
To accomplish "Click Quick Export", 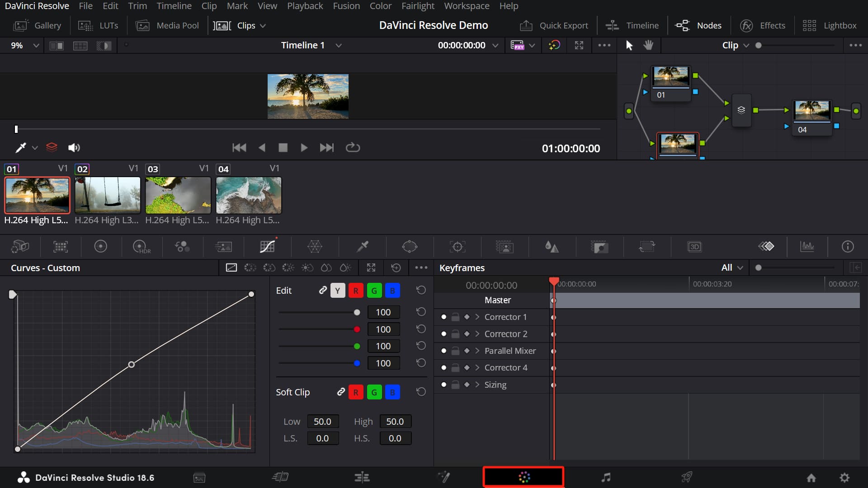I will [554, 26].
